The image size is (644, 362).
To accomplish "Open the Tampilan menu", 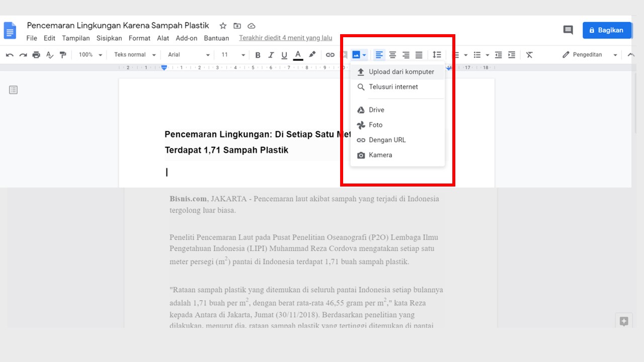I will pos(76,38).
